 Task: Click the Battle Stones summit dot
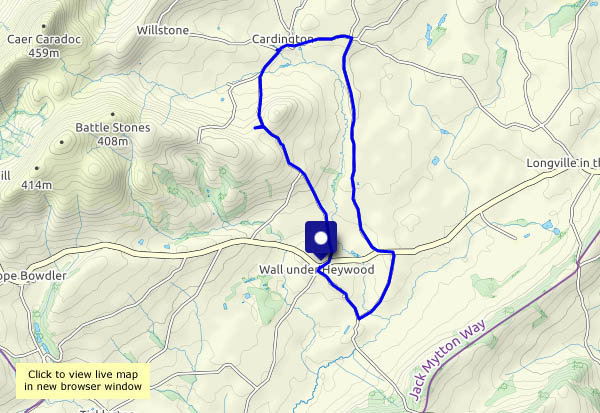[112, 114]
